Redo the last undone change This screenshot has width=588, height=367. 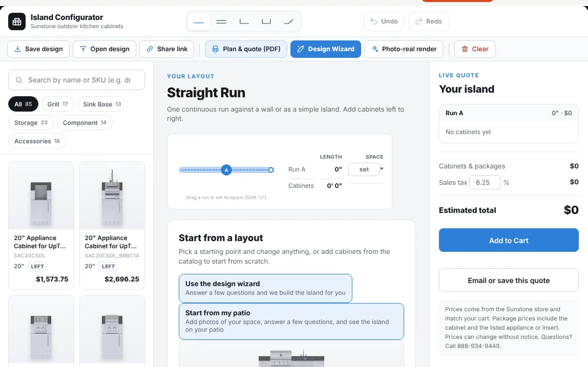point(429,21)
